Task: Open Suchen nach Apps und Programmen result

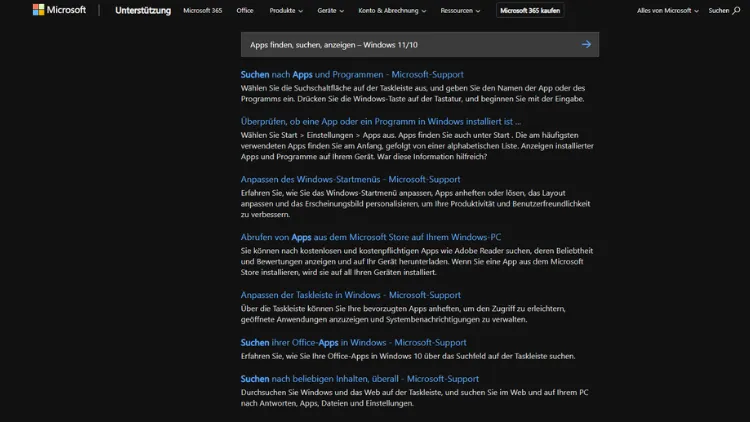Action: coord(352,75)
